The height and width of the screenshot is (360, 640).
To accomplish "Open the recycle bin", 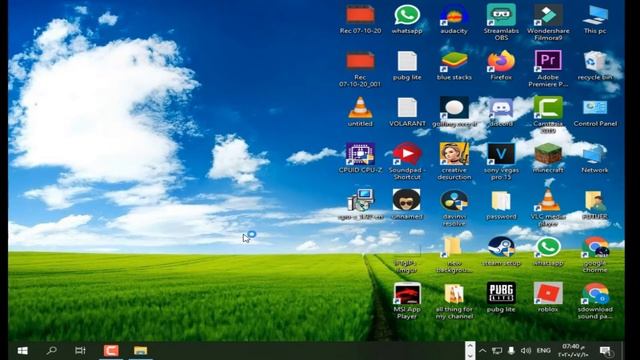I will [595, 66].
